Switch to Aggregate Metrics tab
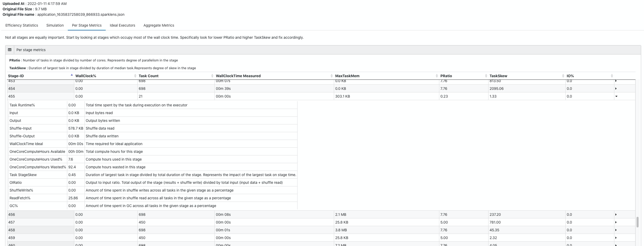Image resolution: width=644 pixels, height=246 pixels. [x=159, y=25]
